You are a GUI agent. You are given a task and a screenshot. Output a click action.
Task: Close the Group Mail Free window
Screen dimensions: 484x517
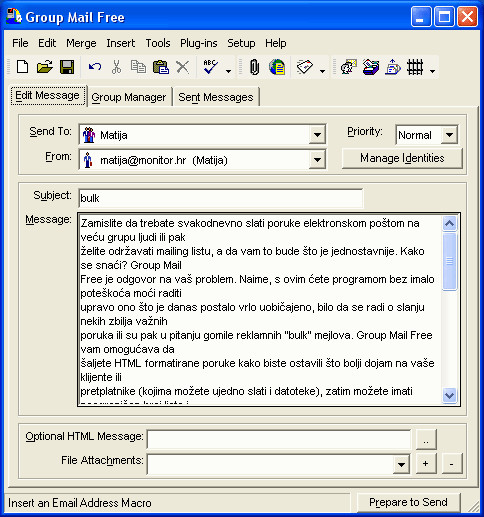(x=467, y=17)
